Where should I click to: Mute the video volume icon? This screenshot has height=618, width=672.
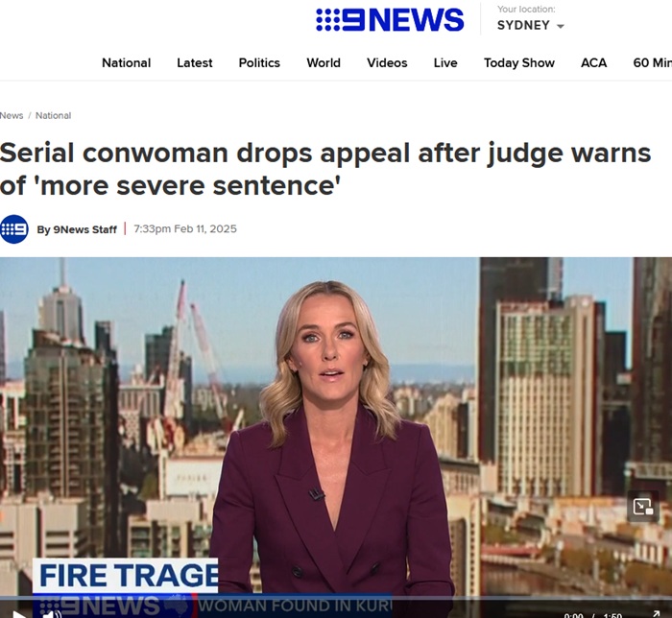click(52, 614)
